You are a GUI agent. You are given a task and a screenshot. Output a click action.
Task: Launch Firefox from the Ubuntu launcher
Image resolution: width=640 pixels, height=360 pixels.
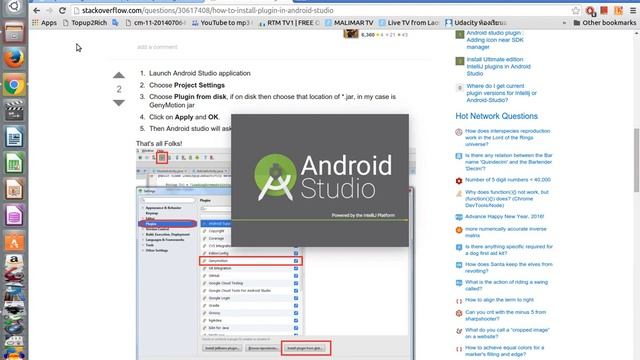[x=14, y=58]
